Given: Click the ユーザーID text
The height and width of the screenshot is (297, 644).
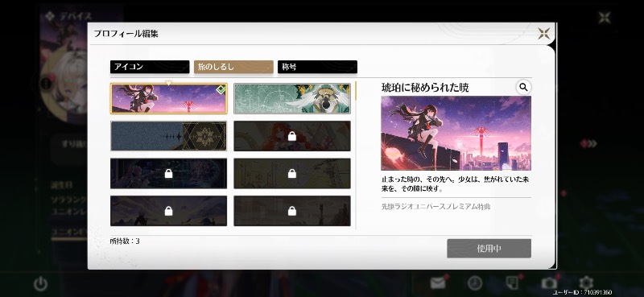Looking at the screenshot, I should point(582,292).
